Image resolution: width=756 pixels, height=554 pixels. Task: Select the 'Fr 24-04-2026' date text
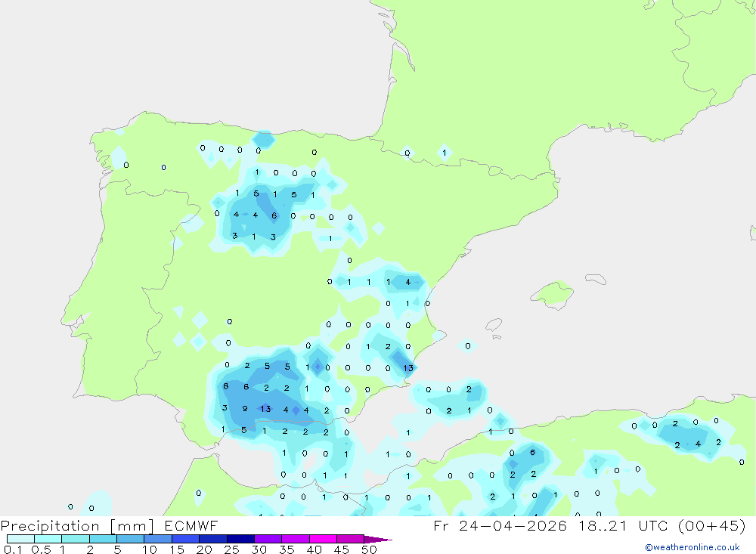coord(500,525)
